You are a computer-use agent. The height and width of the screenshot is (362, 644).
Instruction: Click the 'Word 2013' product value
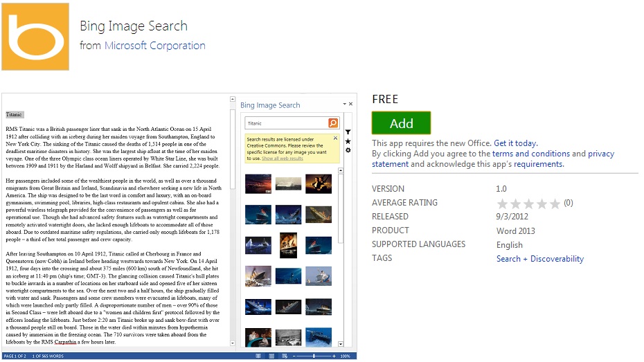coord(515,230)
